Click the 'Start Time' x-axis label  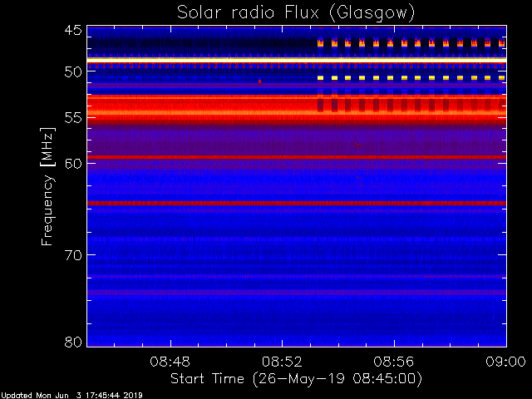296,378
